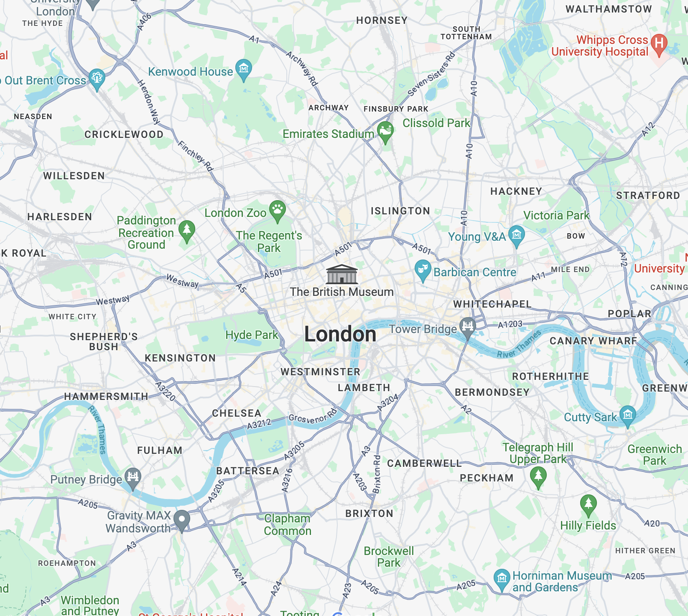Click the Barbican Centre theatre marker

click(423, 271)
